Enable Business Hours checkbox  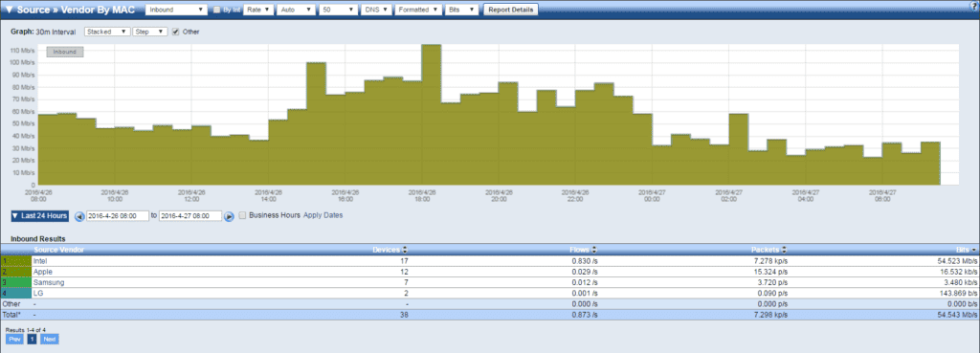(x=242, y=215)
